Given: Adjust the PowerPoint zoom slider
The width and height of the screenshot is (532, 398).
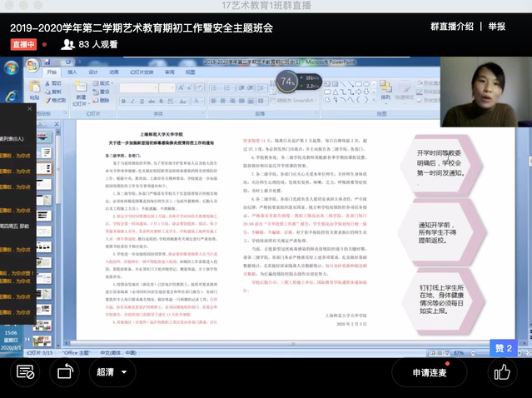Looking at the screenshot, I should 479,353.
